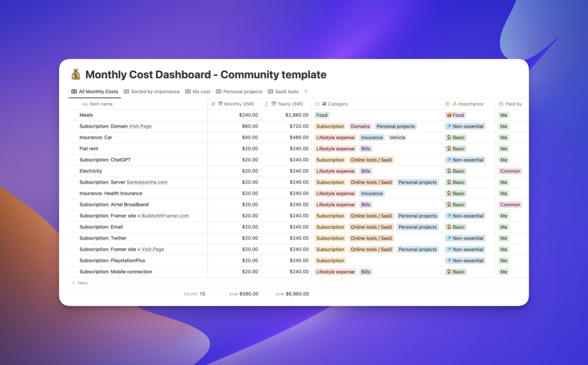Select Insurance: Car item name
The height and width of the screenshot is (365, 588).
(x=95, y=137)
